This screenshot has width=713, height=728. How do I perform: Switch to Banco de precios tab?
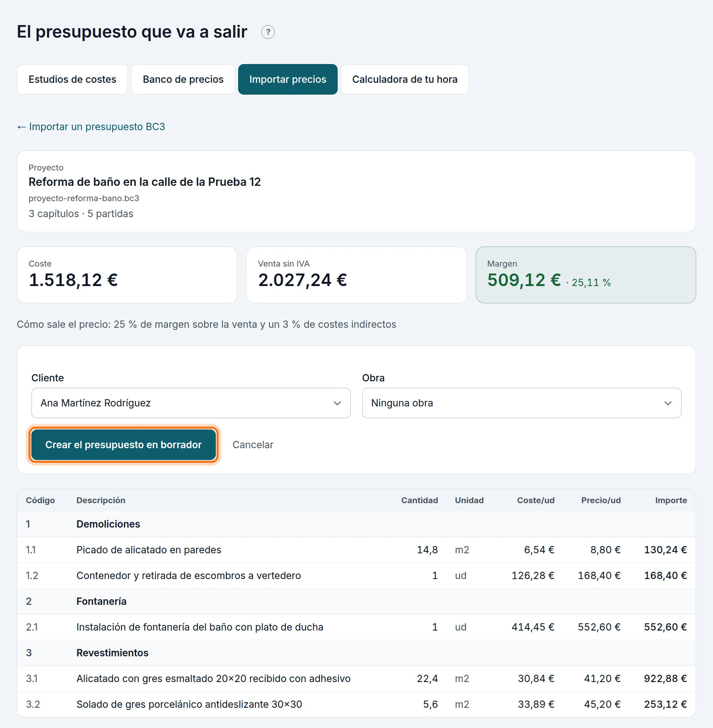point(183,79)
